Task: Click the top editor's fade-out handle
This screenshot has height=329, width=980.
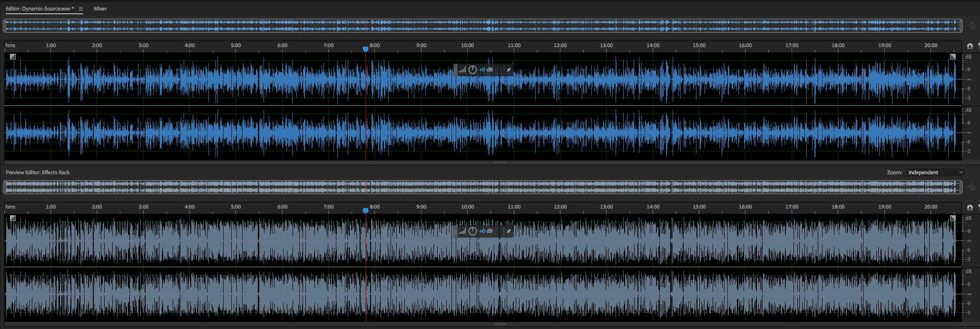Action: click(x=952, y=57)
